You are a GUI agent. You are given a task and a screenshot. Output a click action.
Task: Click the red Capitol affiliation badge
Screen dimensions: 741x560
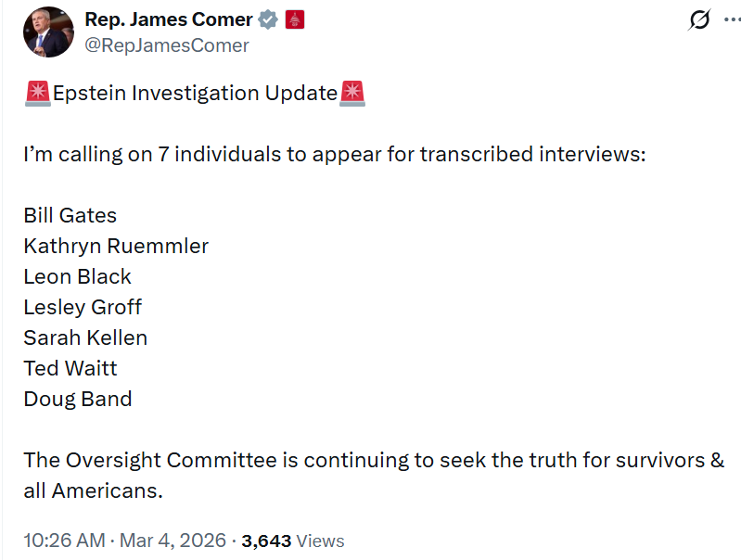(294, 19)
